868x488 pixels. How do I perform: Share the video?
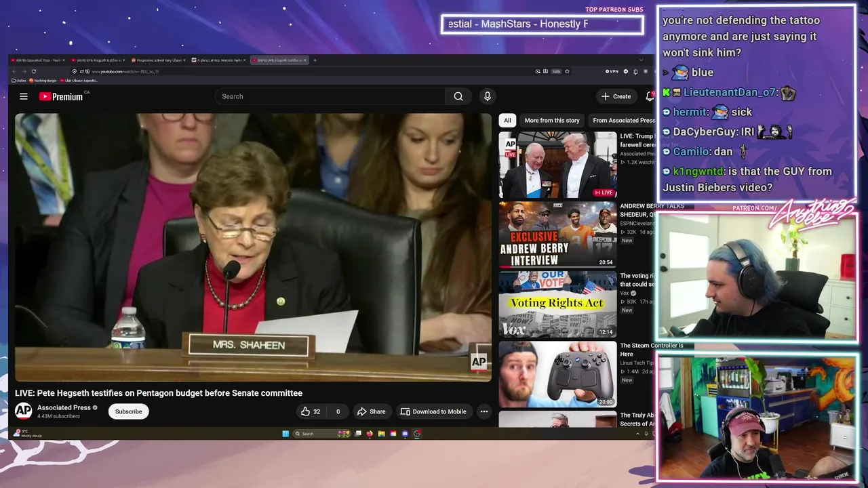[371, 411]
